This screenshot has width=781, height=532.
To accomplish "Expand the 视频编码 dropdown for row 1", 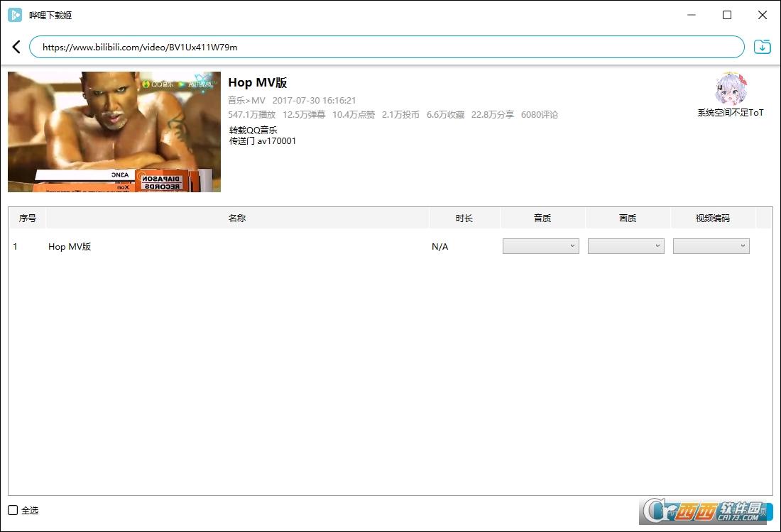I will [711, 246].
